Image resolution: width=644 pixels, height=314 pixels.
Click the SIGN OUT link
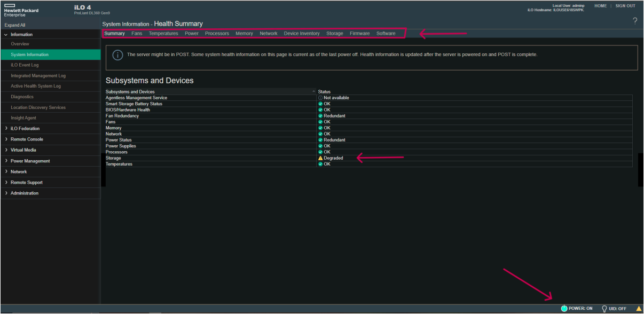coord(625,6)
